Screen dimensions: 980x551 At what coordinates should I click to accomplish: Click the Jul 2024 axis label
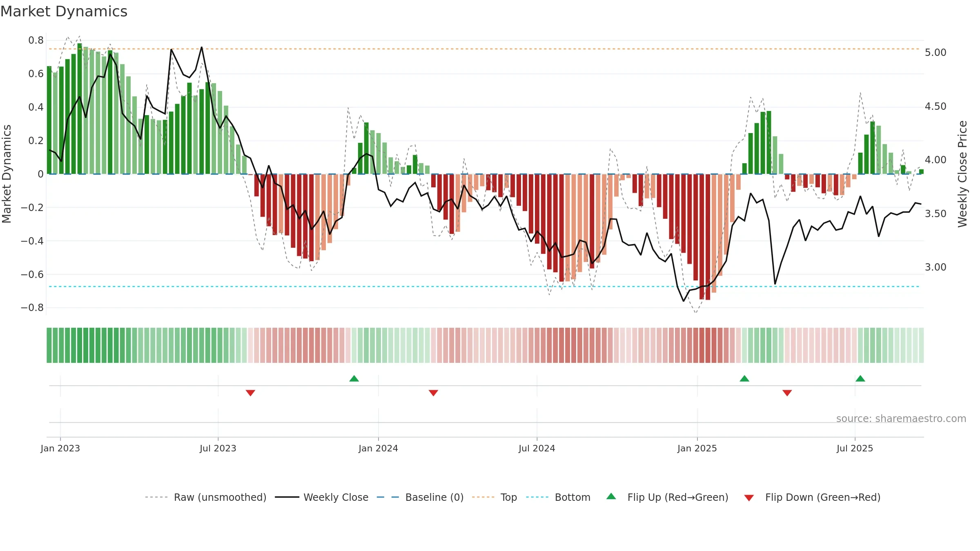tap(537, 448)
